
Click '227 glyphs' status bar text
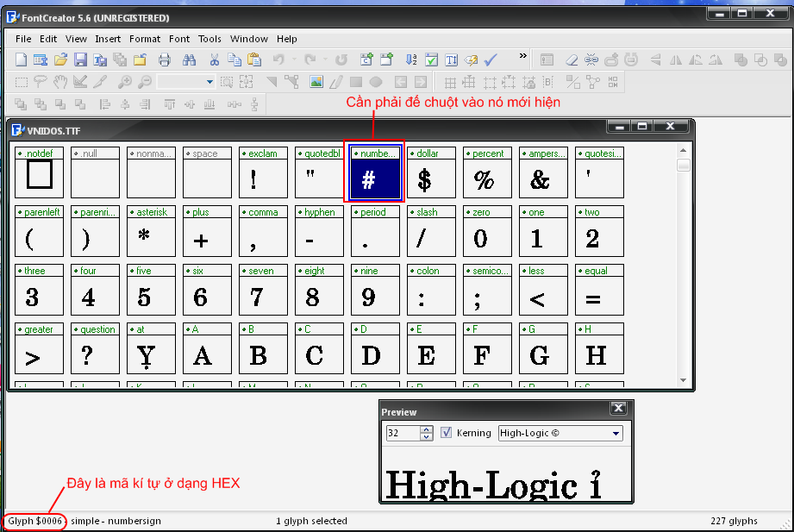734,521
